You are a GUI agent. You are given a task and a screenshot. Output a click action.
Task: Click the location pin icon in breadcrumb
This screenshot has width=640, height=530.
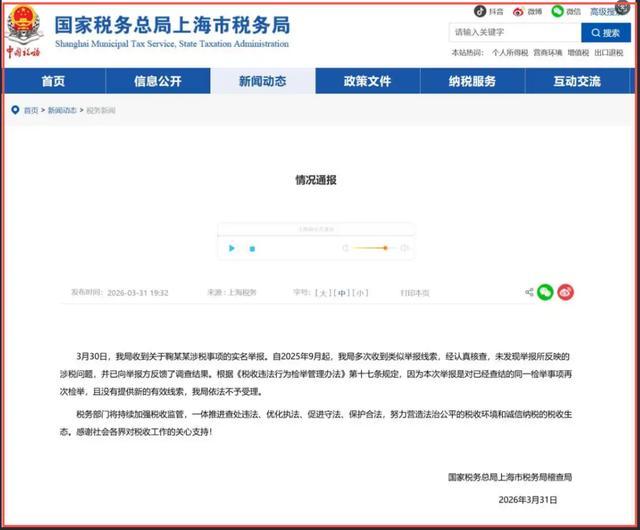tap(15, 110)
